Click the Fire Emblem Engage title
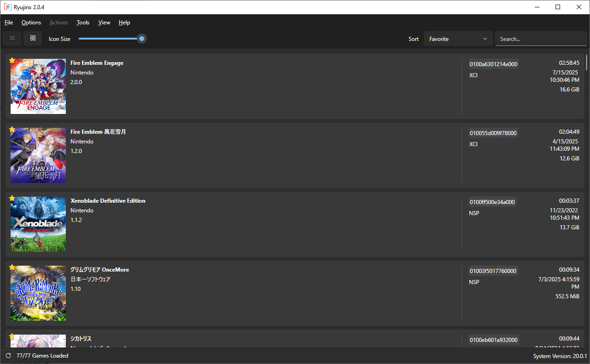Image resolution: width=590 pixels, height=364 pixels. click(x=97, y=63)
